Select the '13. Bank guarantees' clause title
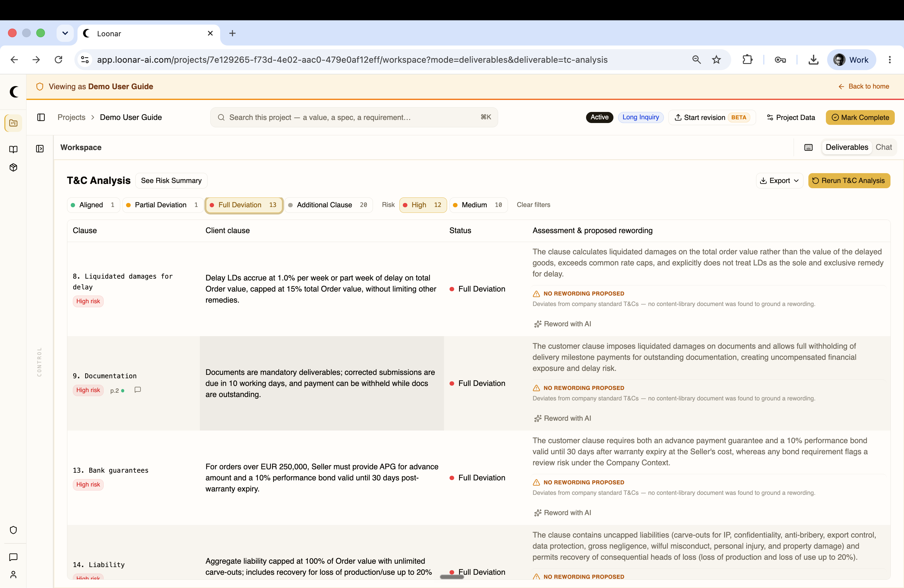The image size is (904, 588). point(110,470)
